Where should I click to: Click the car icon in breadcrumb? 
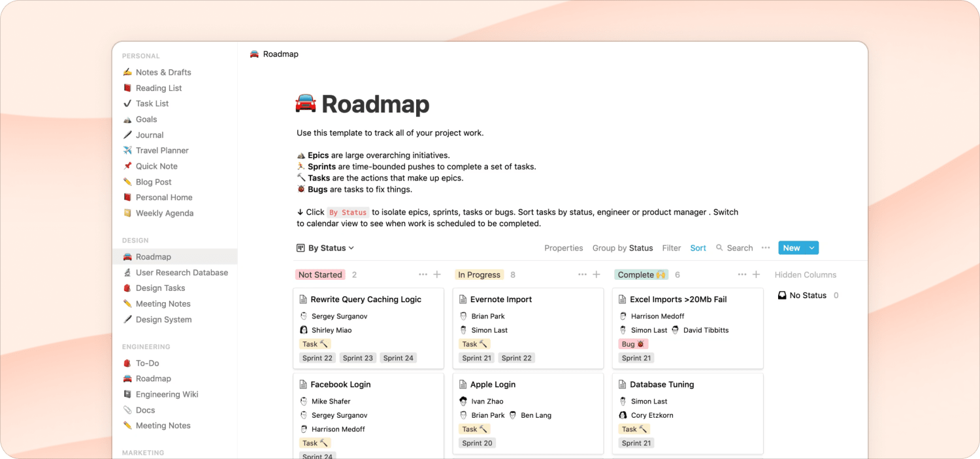(x=255, y=54)
